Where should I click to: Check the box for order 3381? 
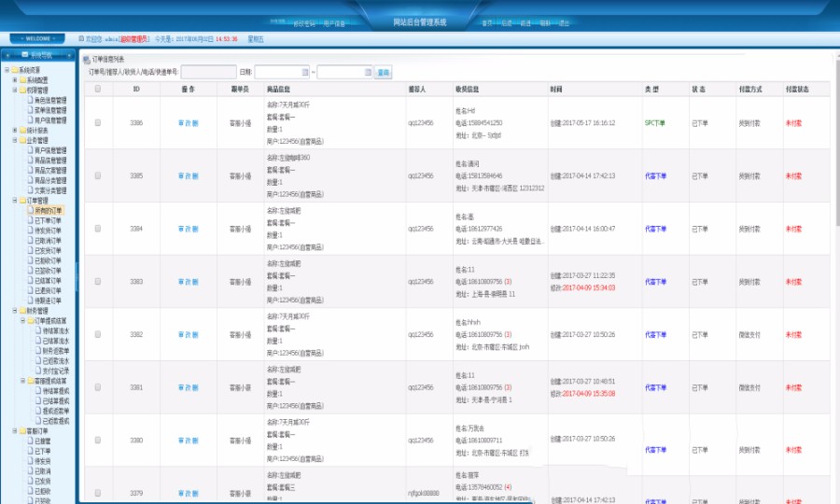click(x=97, y=386)
